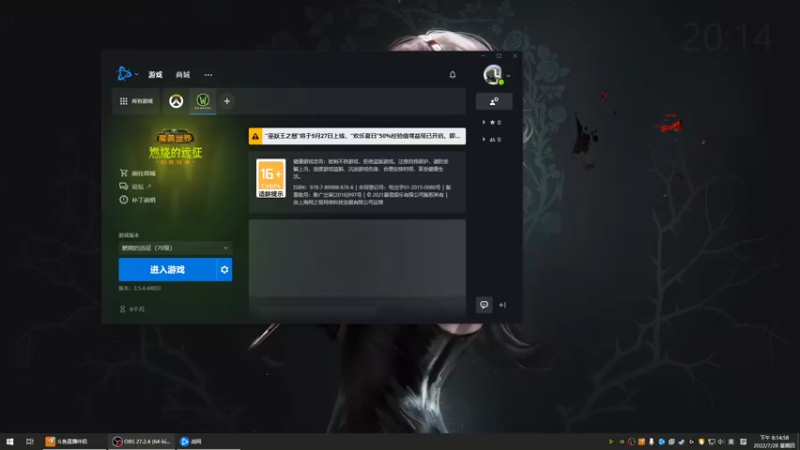
Task: Click the 燃烧的远征 game logo
Action: [x=175, y=146]
